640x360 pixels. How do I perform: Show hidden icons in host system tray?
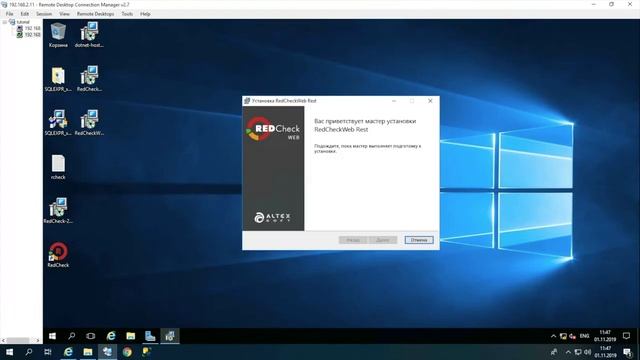click(568, 352)
